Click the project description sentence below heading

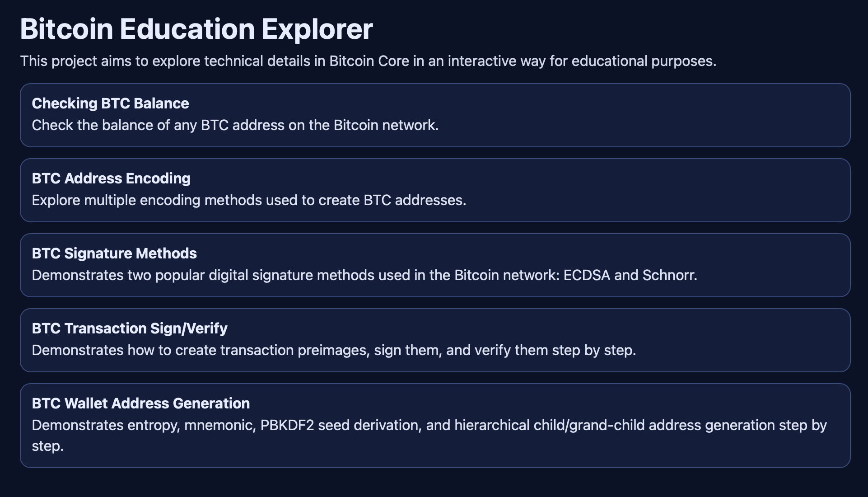click(x=368, y=61)
